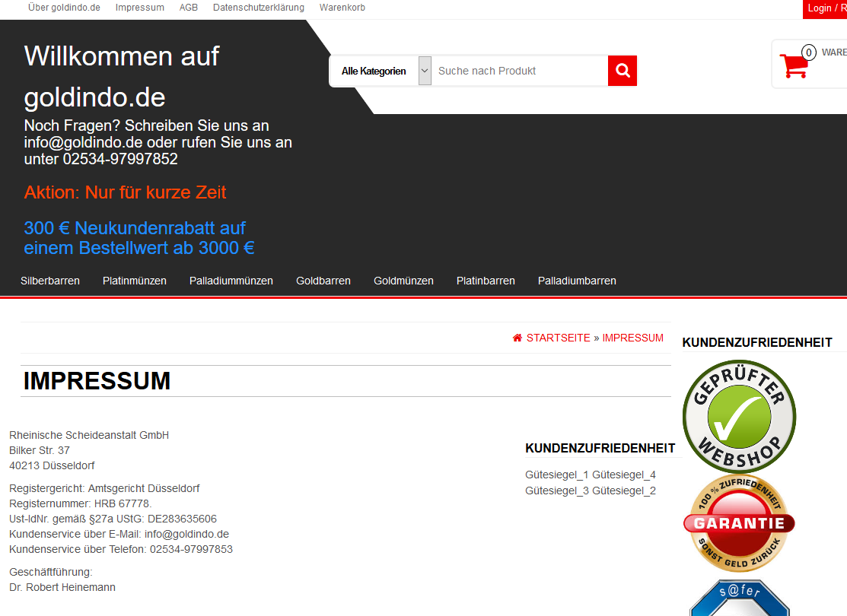Click the Ust-IdNr. DE283635606 line
This screenshot has height=616, width=847.
coord(113,519)
